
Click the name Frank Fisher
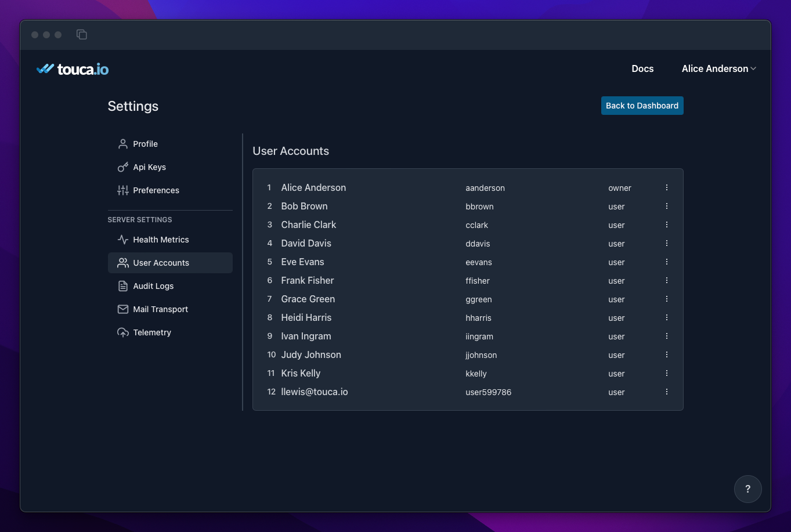308,280
